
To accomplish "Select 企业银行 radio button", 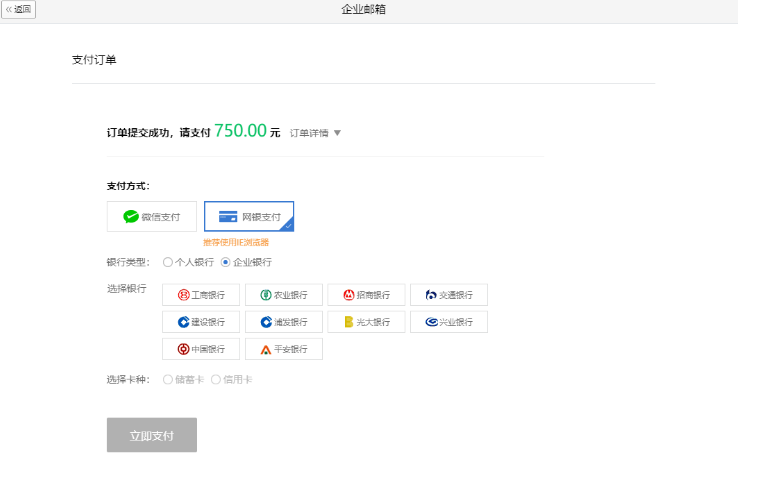I will (226, 262).
